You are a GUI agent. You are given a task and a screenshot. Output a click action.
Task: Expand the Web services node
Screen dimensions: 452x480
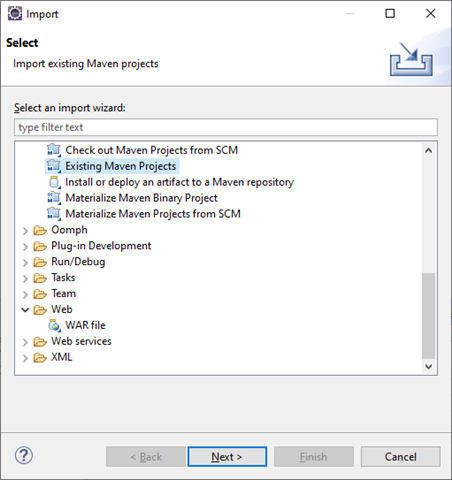[25, 342]
